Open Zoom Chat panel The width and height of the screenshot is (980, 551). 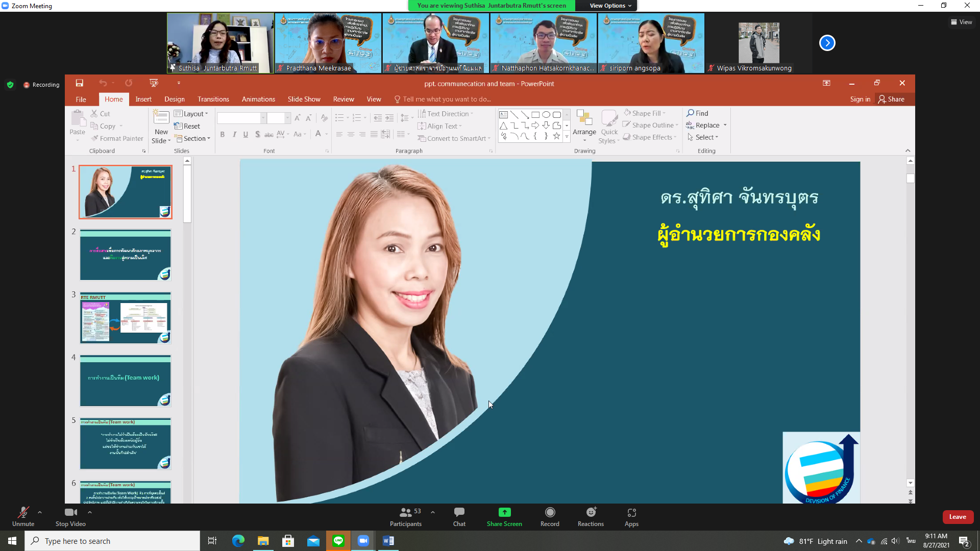pyautogui.click(x=459, y=517)
